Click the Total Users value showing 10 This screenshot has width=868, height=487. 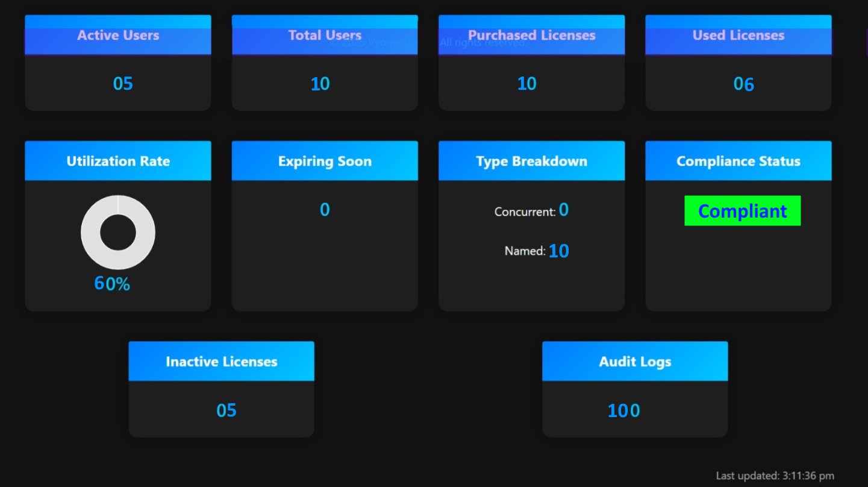(x=319, y=83)
